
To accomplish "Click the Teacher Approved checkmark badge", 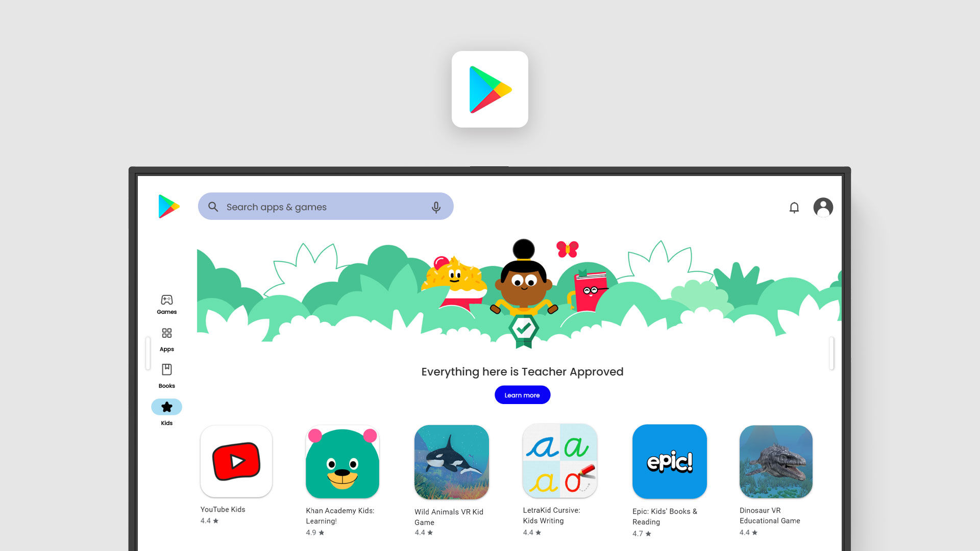I will pos(522,330).
